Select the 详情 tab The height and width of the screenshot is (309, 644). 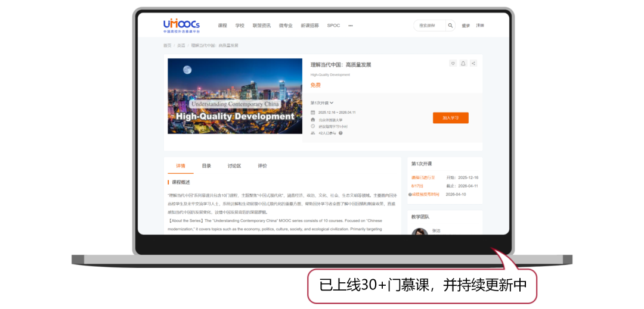coord(181,166)
